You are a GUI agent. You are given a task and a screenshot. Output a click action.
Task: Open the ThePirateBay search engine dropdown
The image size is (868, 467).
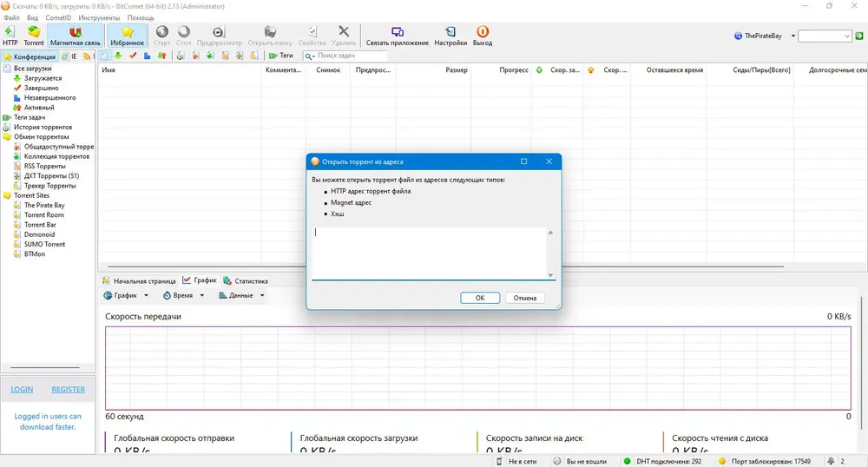click(x=793, y=36)
